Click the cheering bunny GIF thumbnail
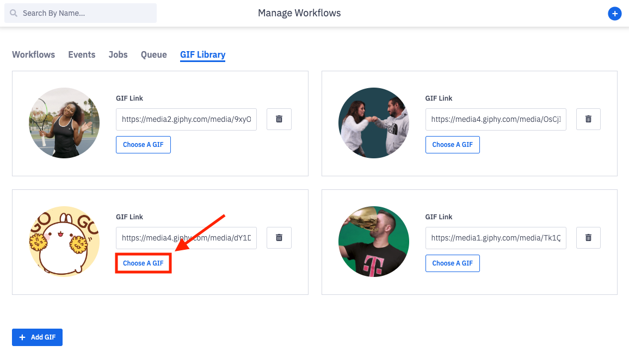Viewport: 629px width, 364px height. click(64, 242)
